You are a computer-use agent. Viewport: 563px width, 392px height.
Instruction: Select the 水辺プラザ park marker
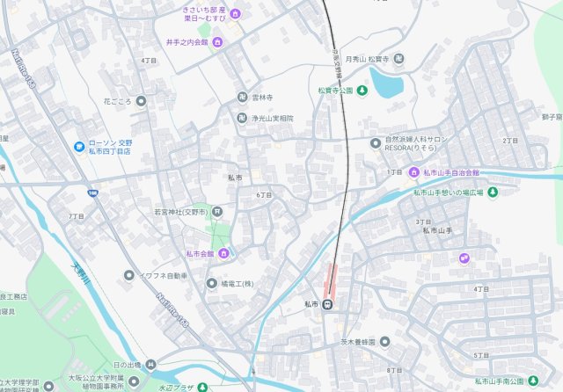[202, 388]
